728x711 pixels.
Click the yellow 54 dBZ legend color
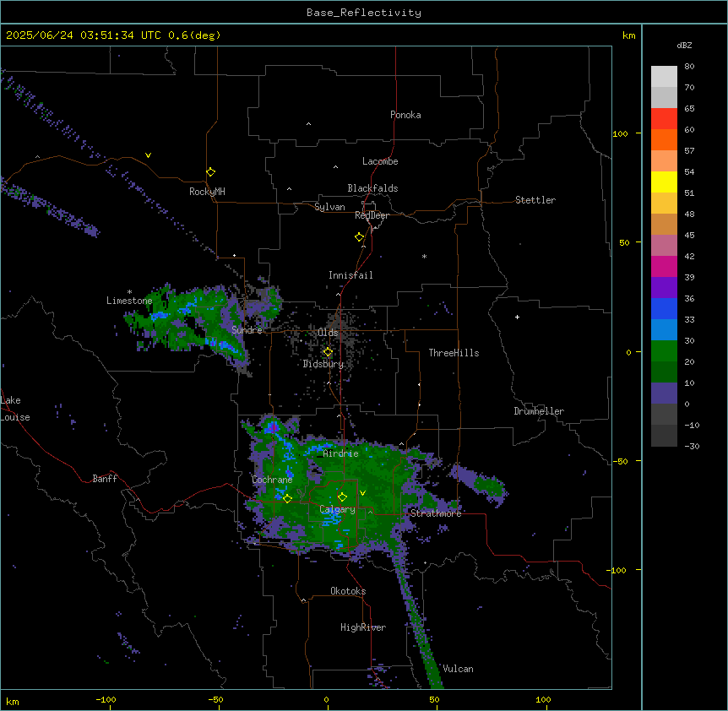(664, 182)
